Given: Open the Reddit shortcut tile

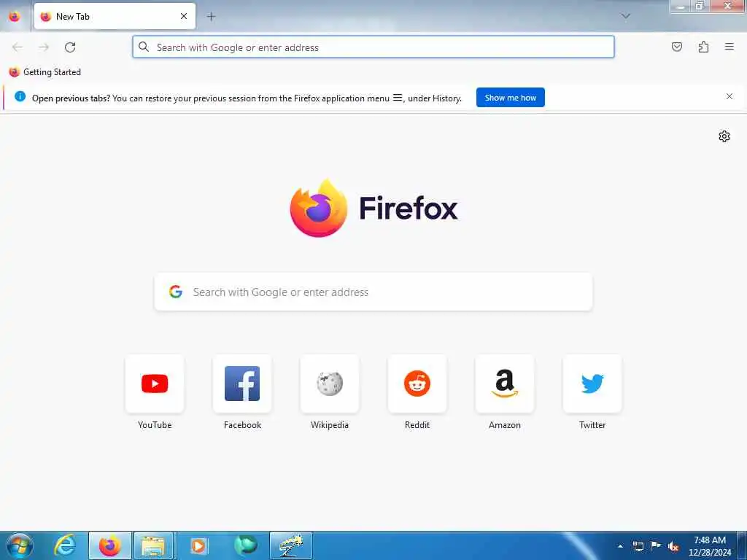Looking at the screenshot, I should 417,384.
